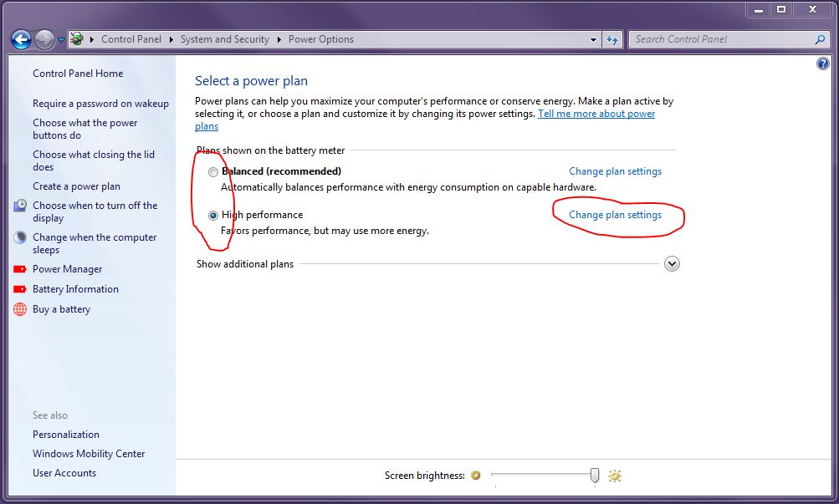This screenshot has height=504, width=839.
Task: Click the search magnifier icon
Action: pos(820,39)
